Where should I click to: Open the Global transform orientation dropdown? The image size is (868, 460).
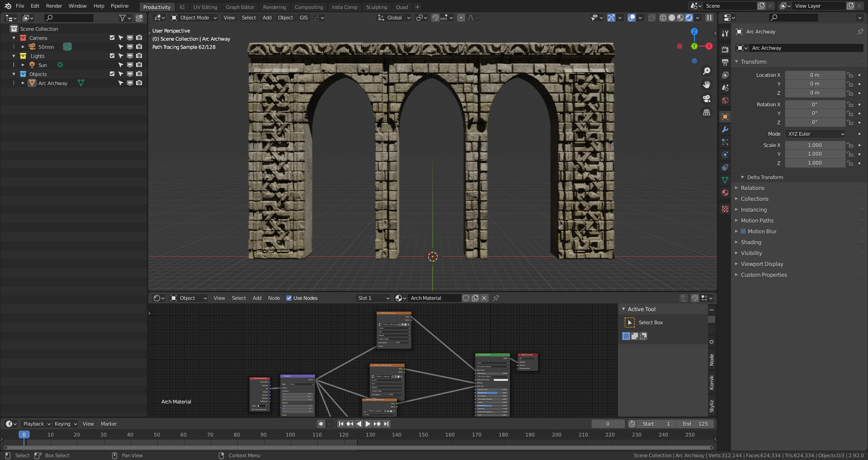point(393,17)
